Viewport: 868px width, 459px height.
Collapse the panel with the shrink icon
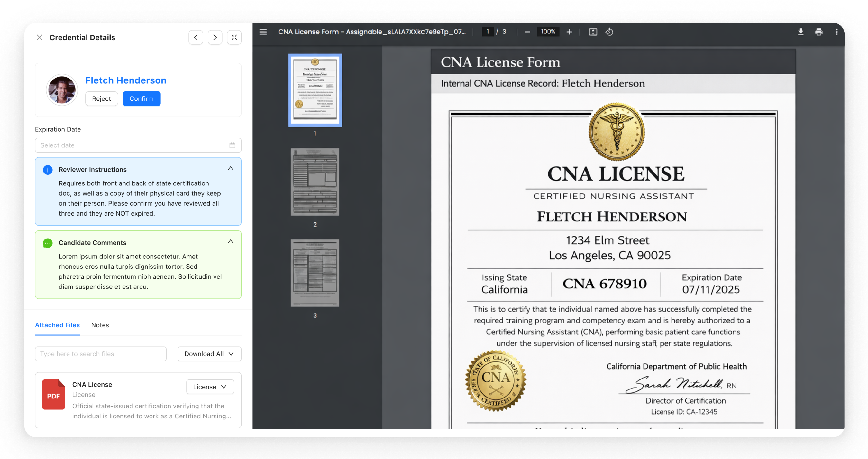click(234, 37)
